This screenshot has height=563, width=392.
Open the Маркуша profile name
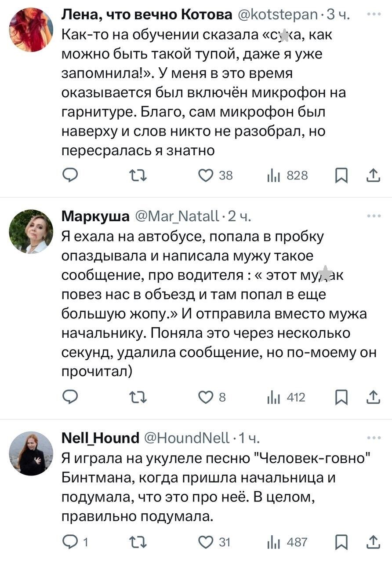(x=95, y=216)
